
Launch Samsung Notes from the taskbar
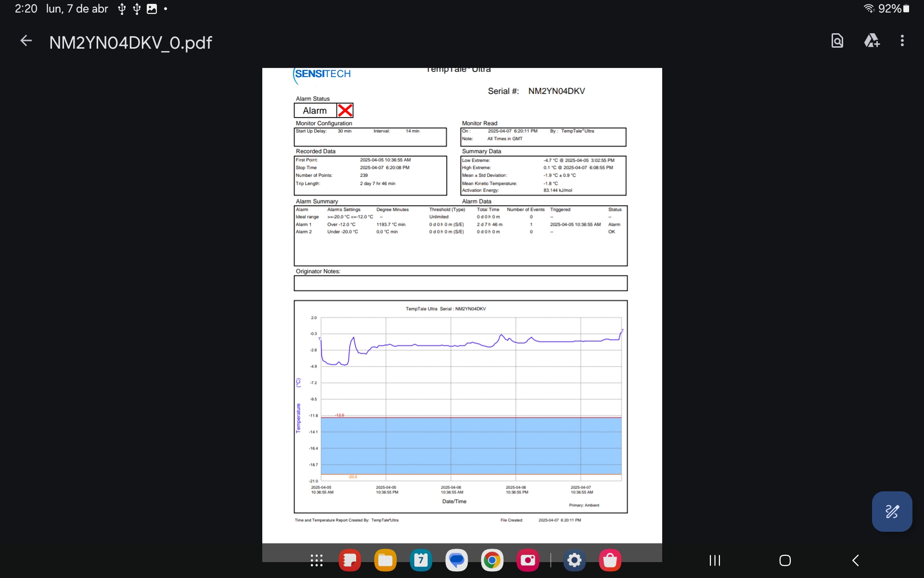tap(350, 560)
